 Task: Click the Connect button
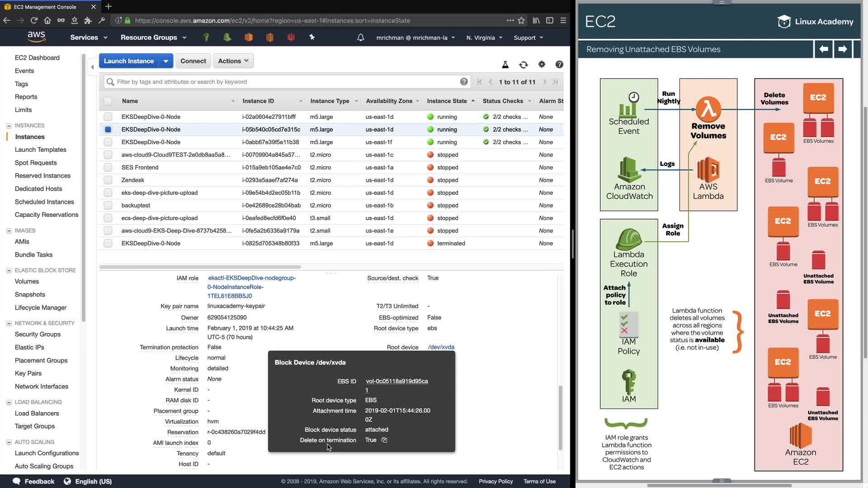pyautogui.click(x=193, y=61)
